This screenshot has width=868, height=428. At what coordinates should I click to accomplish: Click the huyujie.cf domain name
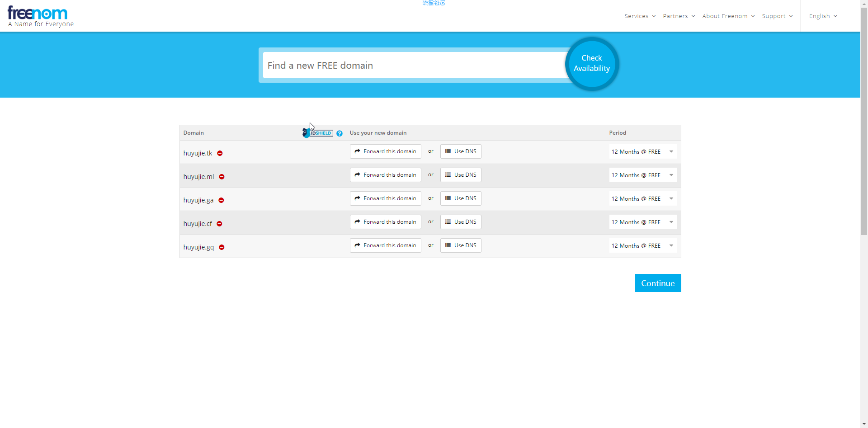click(x=198, y=224)
